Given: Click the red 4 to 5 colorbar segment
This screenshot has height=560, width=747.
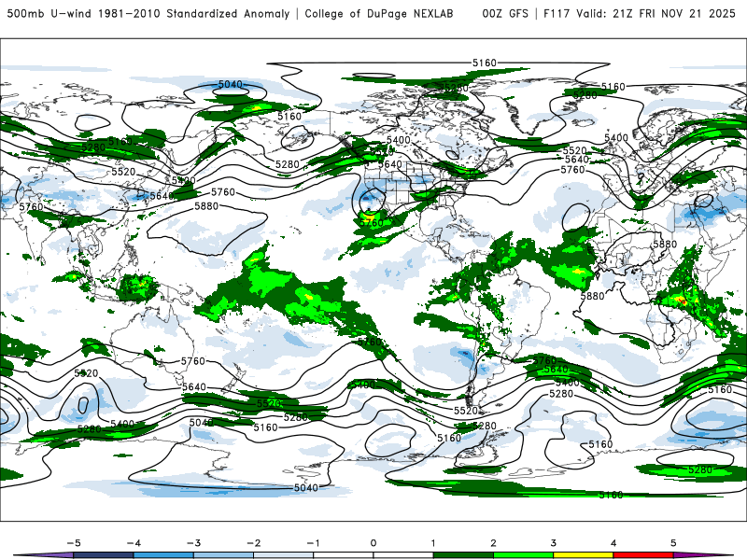Looking at the screenshot, I should pos(643,555).
